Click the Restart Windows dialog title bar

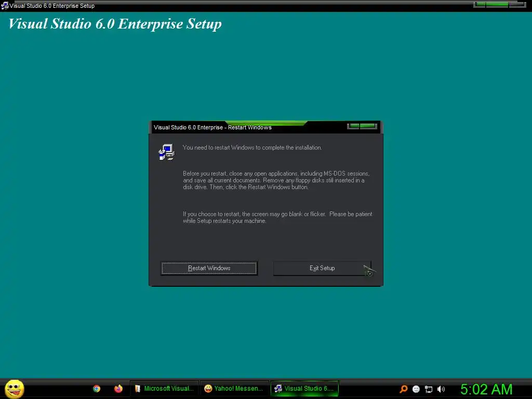266,127
